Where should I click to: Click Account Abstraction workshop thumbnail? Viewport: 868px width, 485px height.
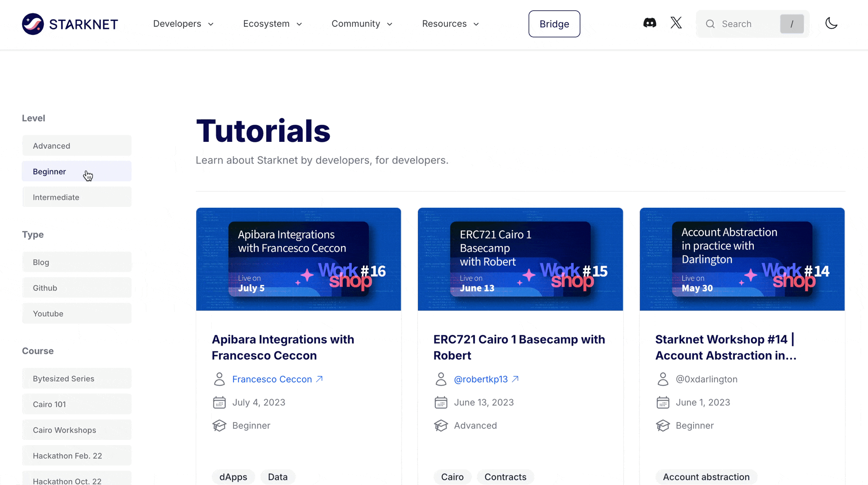tap(742, 259)
